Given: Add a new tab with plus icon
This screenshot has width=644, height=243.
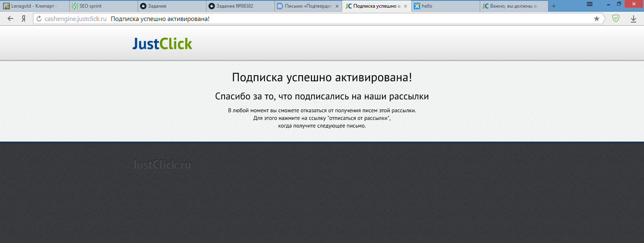Looking at the screenshot, I should tap(554, 6).
